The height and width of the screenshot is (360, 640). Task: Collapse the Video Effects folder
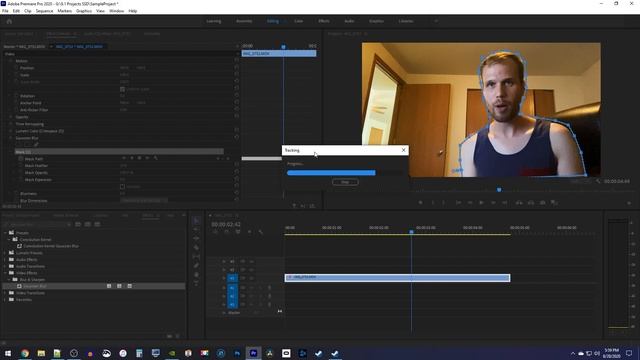coord(5,273)
